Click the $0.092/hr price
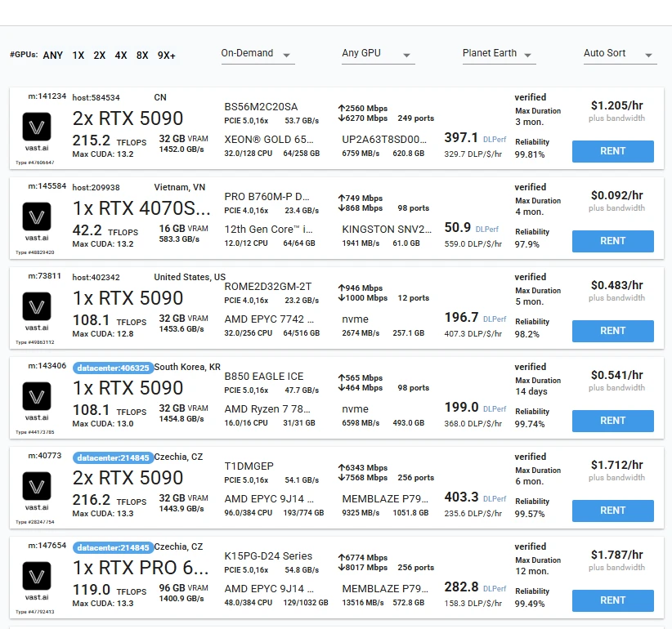Screen dimensions: 672x629 click(616, 196)
